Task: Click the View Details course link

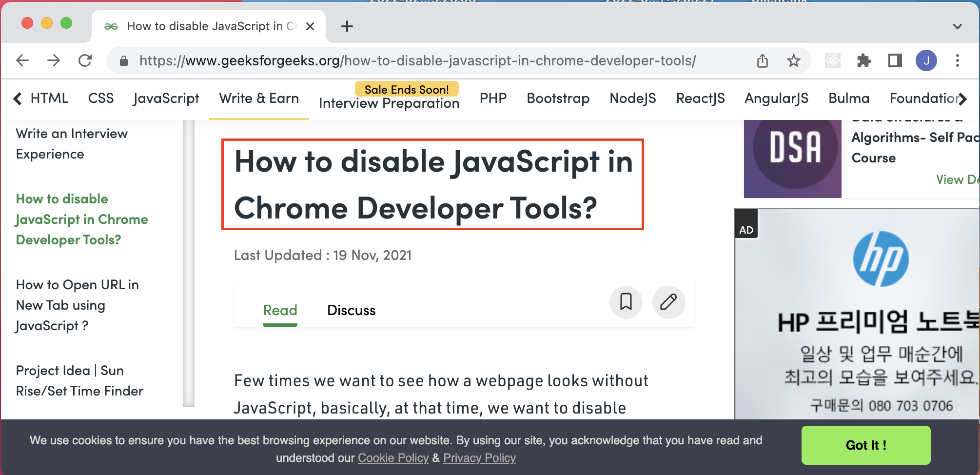Action: (x=958, y=179)
